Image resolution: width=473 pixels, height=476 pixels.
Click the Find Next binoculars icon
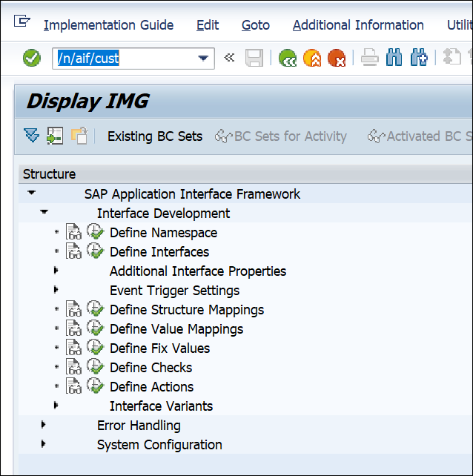(419, 57)
